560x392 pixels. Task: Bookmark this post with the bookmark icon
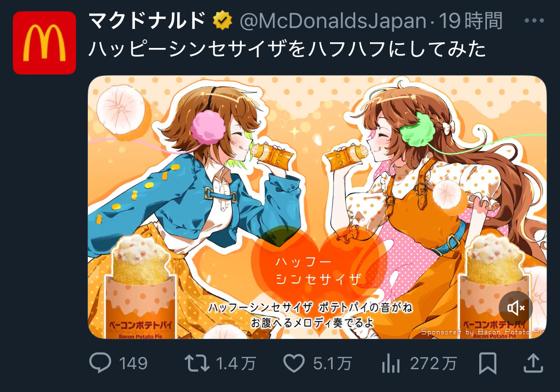pos(487,363)
